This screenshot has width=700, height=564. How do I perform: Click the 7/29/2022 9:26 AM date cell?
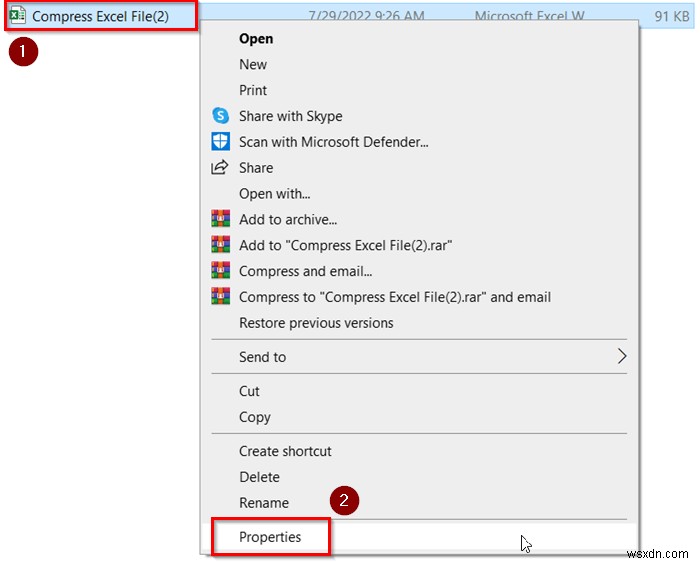tap(366, 16)
